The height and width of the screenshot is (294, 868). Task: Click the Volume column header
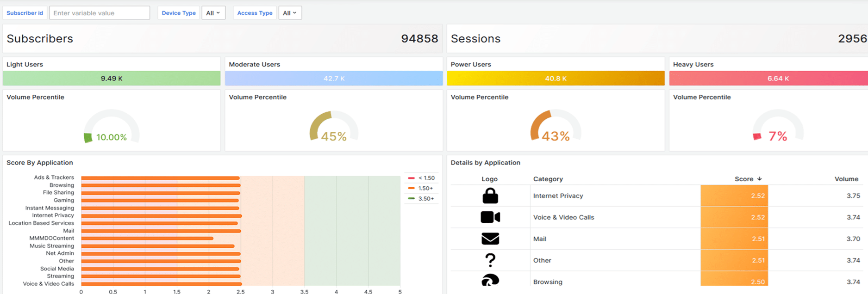pyautogui.click(x=846, y=179)
